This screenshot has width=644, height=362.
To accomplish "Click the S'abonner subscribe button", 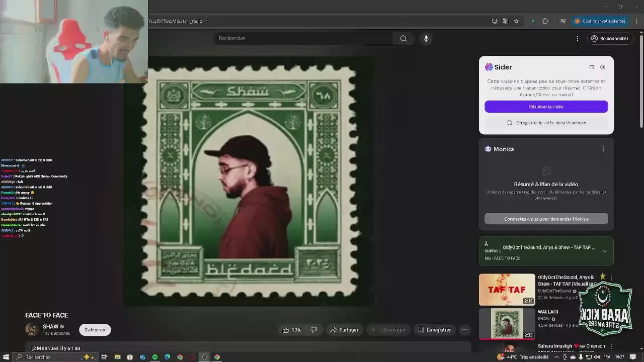I will click(95, 330).
